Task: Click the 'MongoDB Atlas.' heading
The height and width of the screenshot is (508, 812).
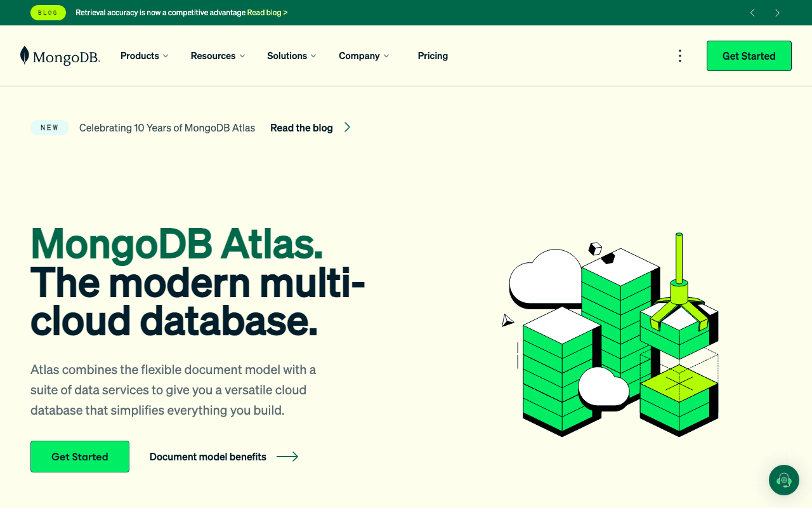Action: click(176, 243)
